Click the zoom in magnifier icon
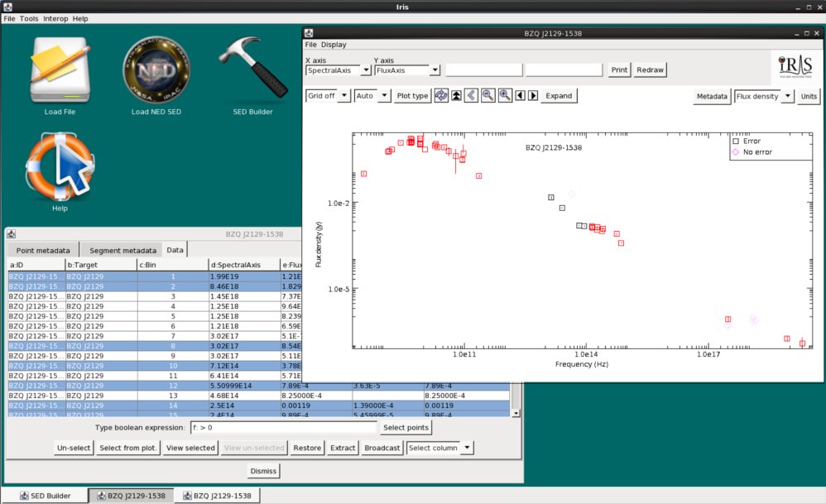 tap(505, 96)
